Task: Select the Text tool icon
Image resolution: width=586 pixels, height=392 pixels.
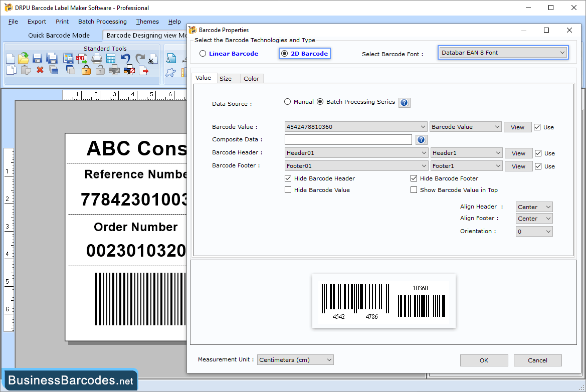Action: pos(171,59)
